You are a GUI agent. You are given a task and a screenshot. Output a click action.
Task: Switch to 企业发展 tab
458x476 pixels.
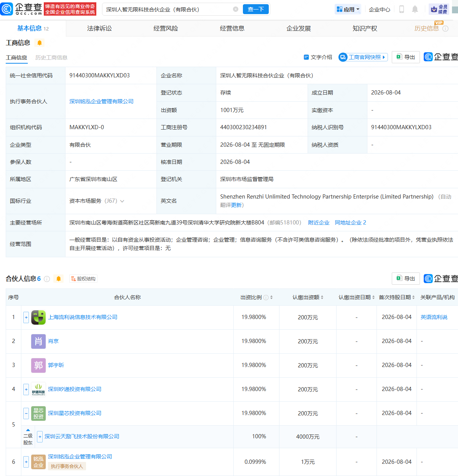298,28
